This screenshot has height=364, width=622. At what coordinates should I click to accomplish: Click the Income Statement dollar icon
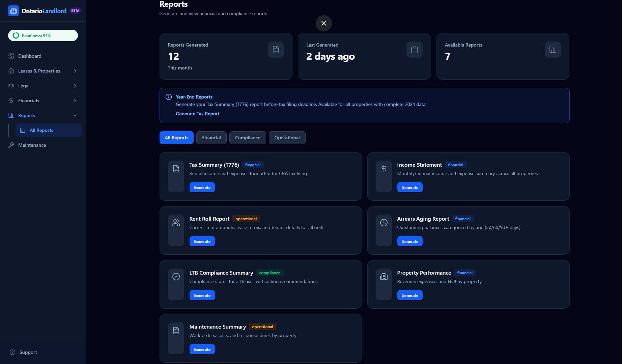point(384,169)
